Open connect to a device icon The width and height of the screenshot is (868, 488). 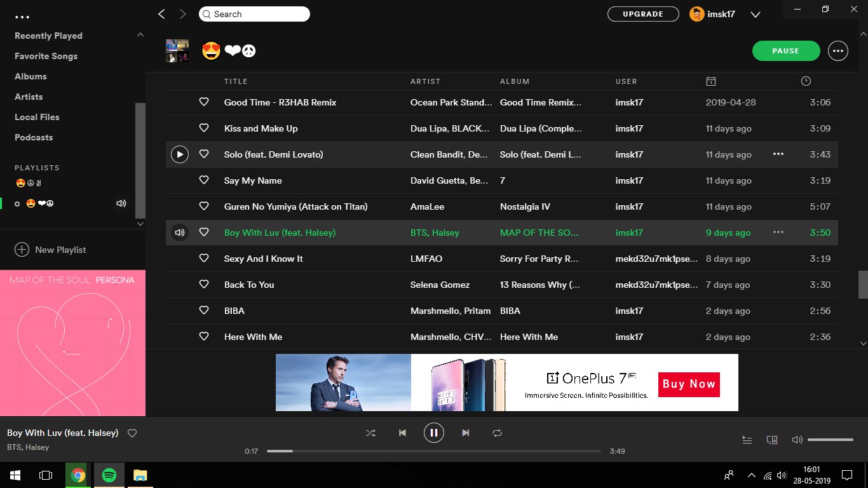772,440
